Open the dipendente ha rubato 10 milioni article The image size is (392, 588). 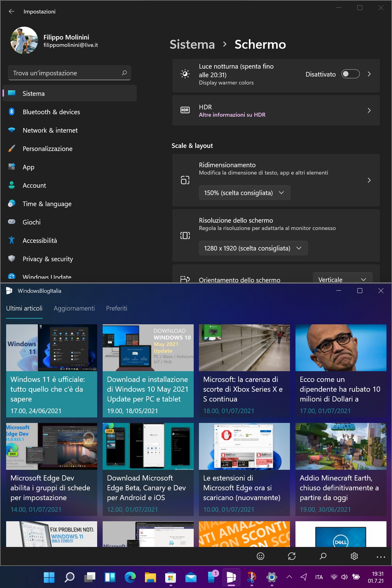pos(341,371)
